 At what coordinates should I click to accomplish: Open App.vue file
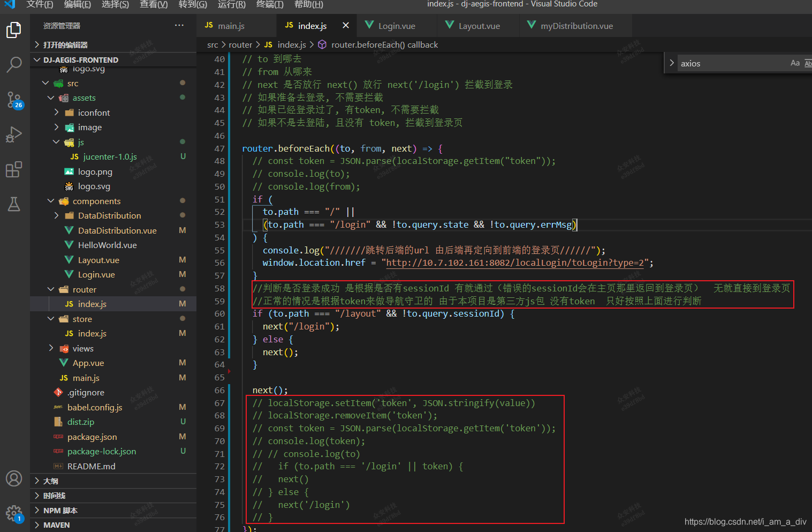coord(113,363)
